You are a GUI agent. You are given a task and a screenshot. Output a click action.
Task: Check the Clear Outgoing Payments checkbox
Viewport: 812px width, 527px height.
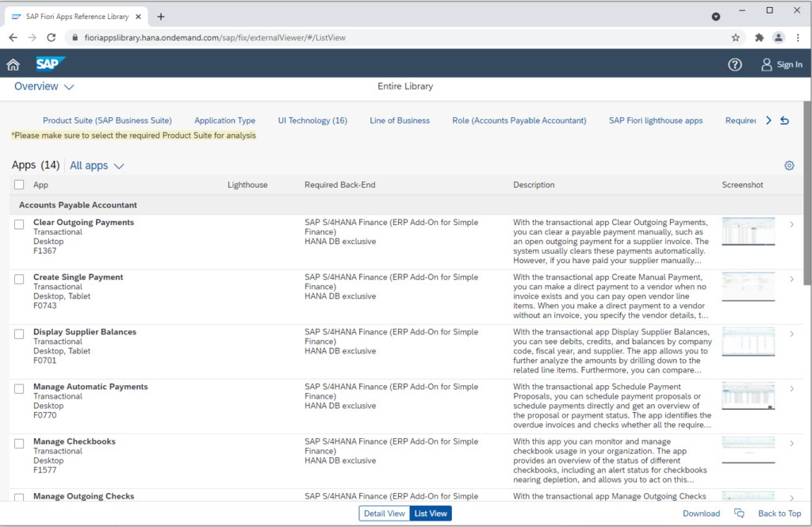(19, 224)
